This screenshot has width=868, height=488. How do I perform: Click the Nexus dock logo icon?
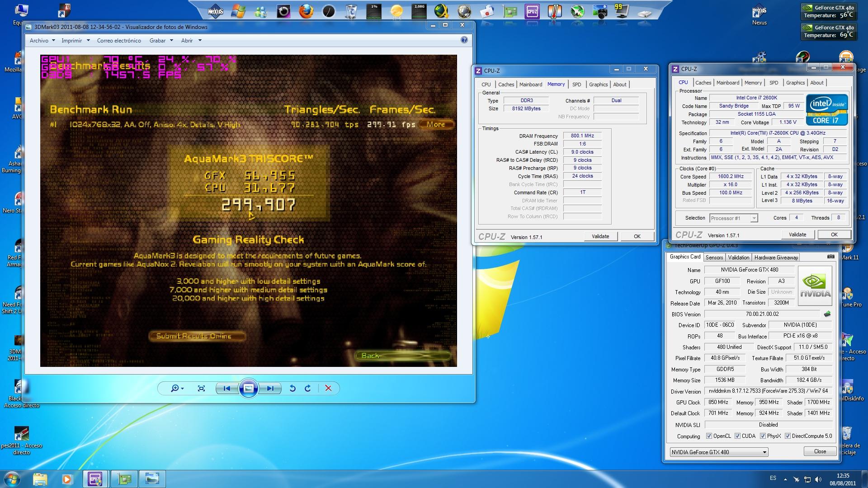pyautogui.click(x=216, y=11)
